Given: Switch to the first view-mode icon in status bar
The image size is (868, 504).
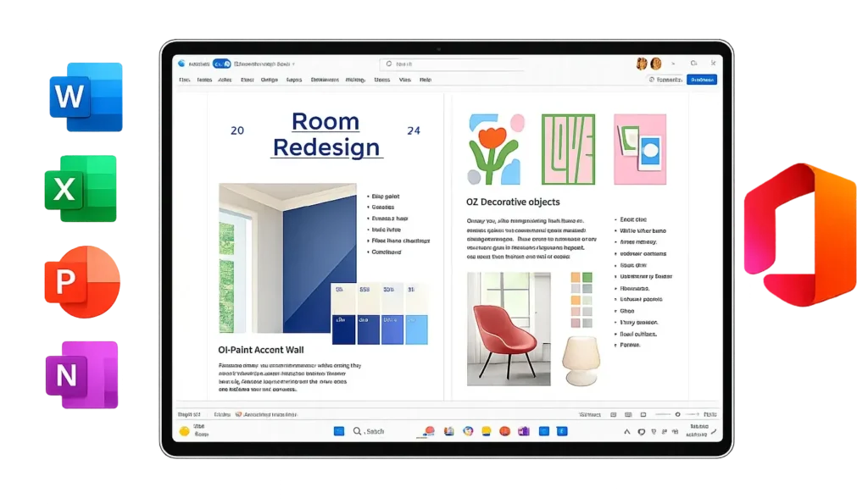Looking at the screenshot, I should click(x=614, y=414).
